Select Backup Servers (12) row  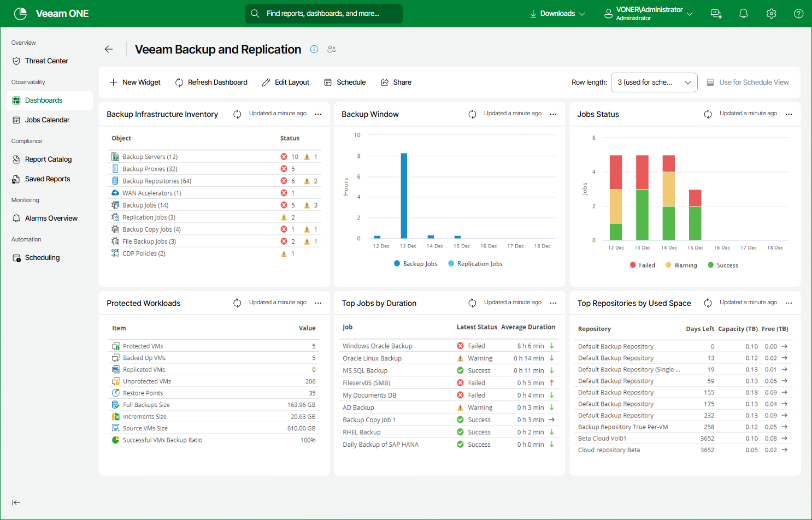point(215,157)
